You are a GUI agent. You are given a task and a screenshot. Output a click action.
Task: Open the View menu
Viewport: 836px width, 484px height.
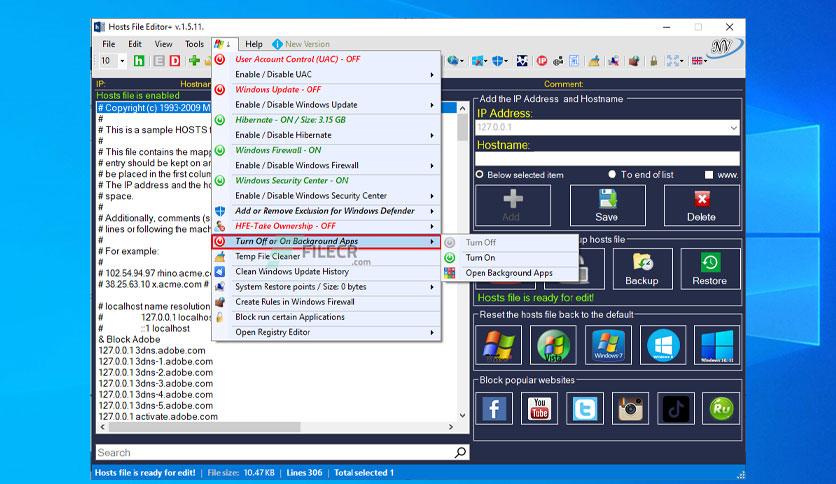point(163,44)
